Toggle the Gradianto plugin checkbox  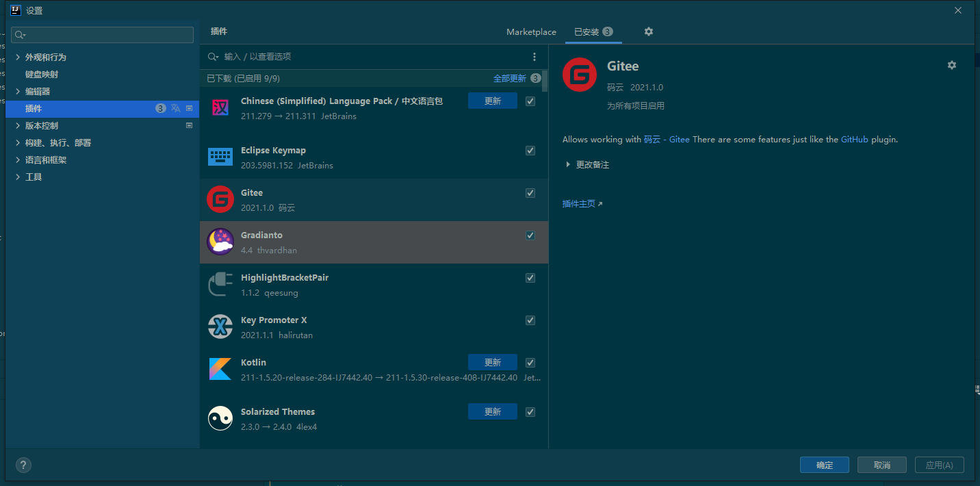pos(530,235)
